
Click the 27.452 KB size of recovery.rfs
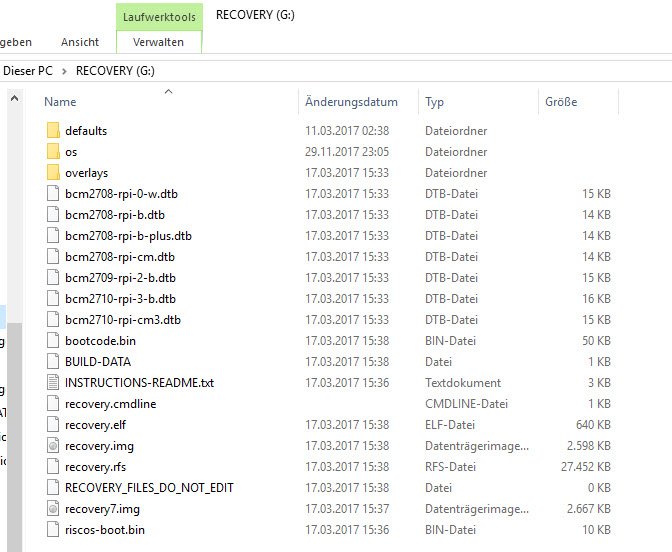click(586, 467)
